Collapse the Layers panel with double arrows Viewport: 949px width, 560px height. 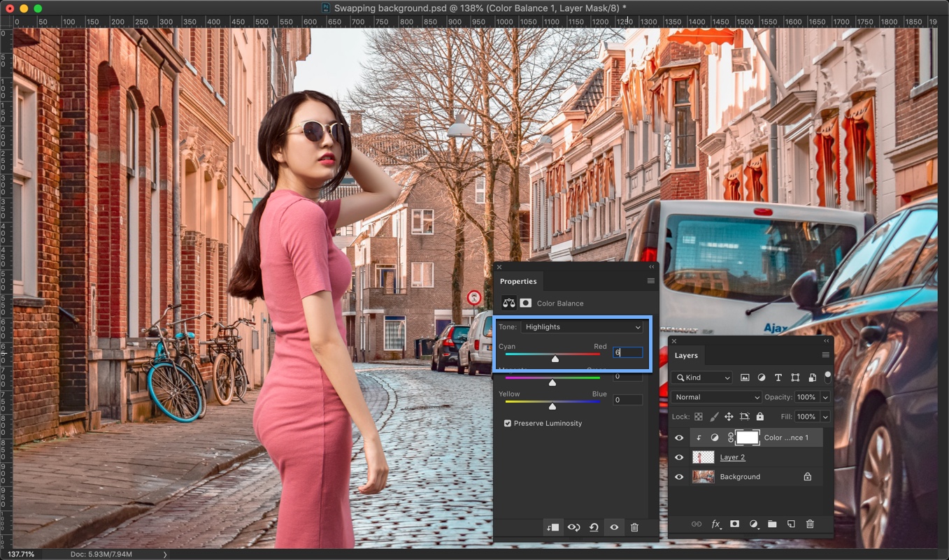coord(826,341)
